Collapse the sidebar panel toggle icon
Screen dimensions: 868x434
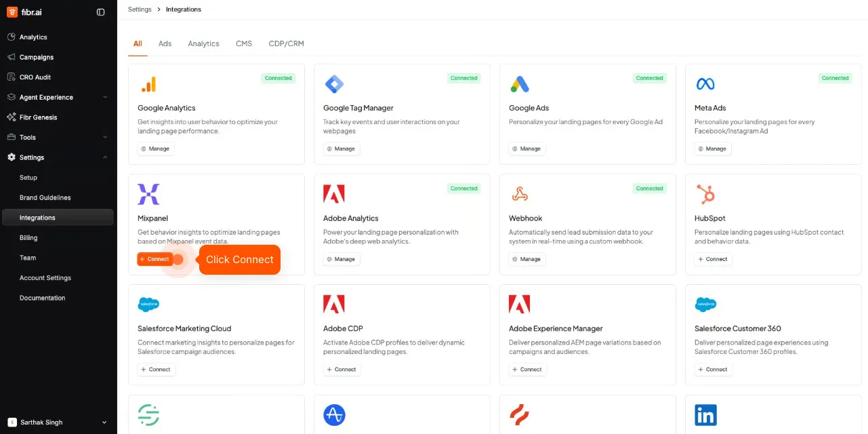(101, 12)
